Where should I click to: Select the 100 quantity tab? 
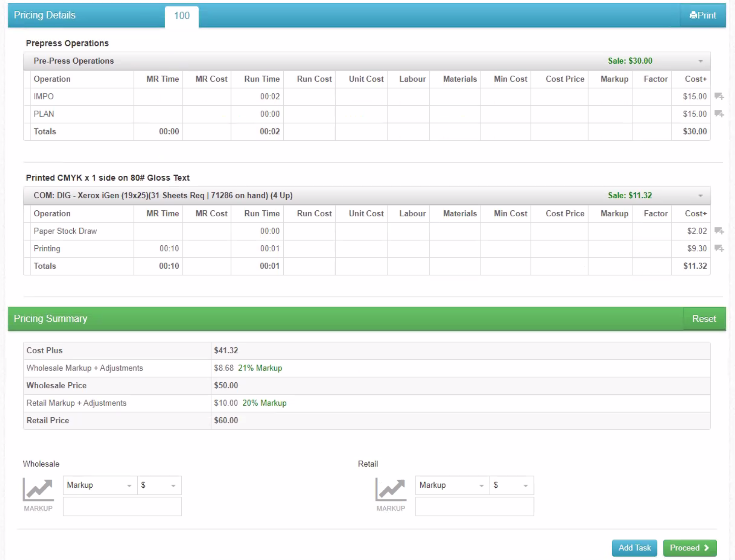[x=182, y=16]
